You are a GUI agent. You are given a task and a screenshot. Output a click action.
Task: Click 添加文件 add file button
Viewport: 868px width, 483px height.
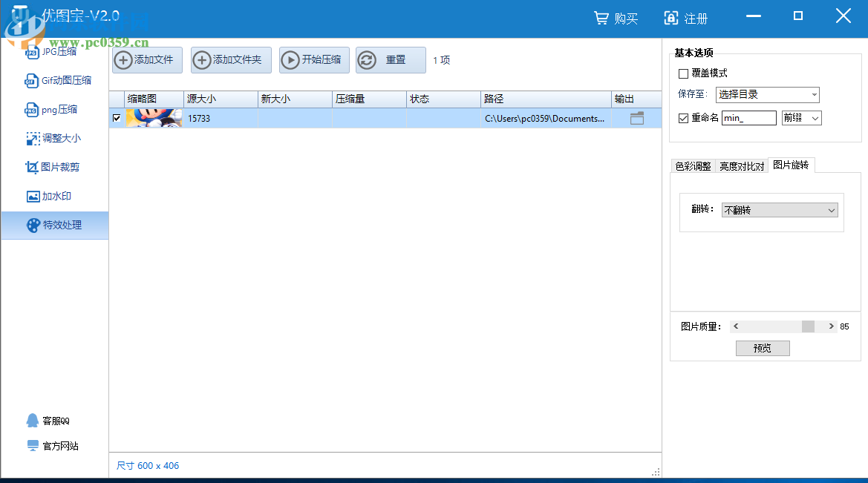coord(147,60)
